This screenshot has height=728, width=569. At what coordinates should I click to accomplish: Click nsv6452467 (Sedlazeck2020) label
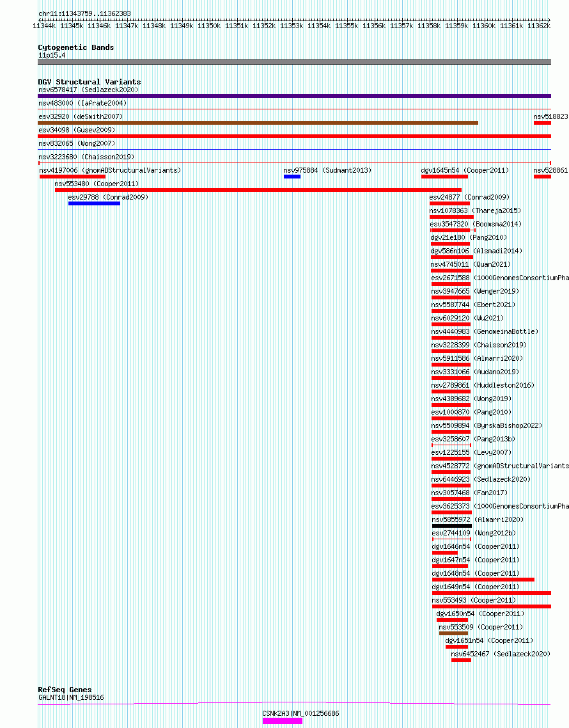coord(501,655)
